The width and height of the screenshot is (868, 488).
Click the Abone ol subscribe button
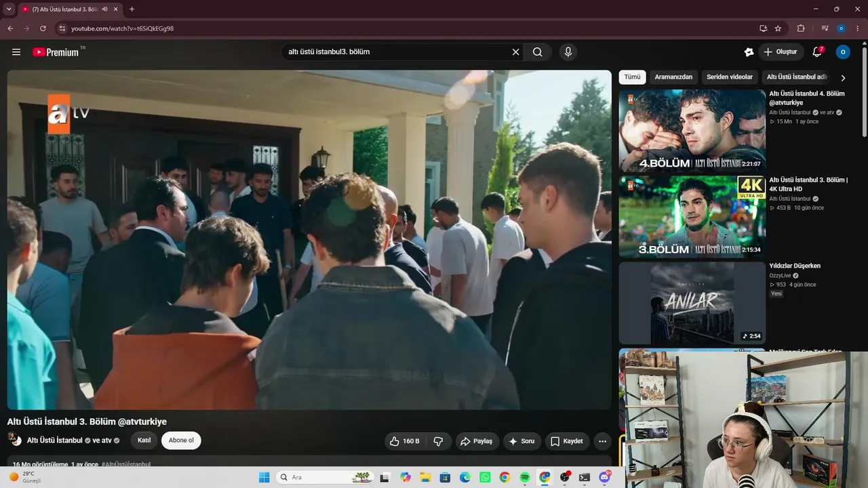point(181,441)
